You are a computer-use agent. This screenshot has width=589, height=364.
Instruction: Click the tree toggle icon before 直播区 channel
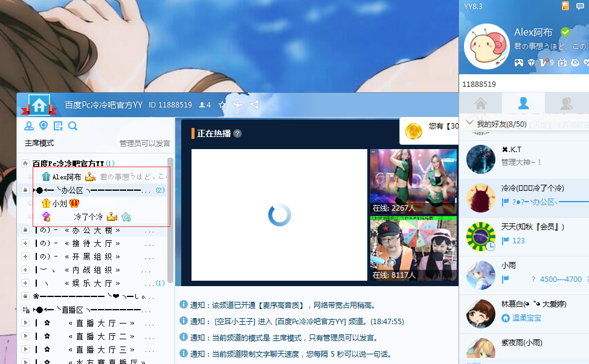pos(25,310)
